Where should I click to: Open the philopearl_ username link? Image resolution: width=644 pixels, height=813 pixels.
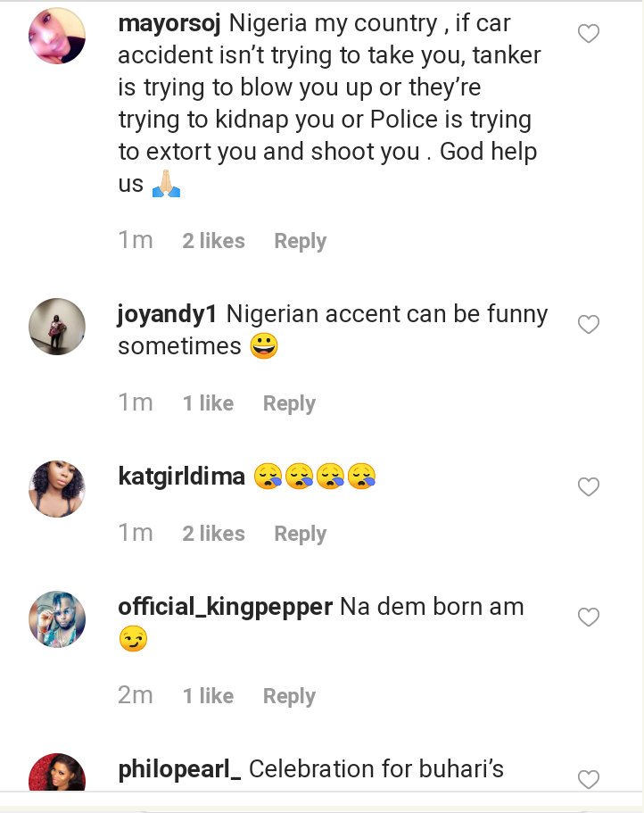[x=179, y=768]
